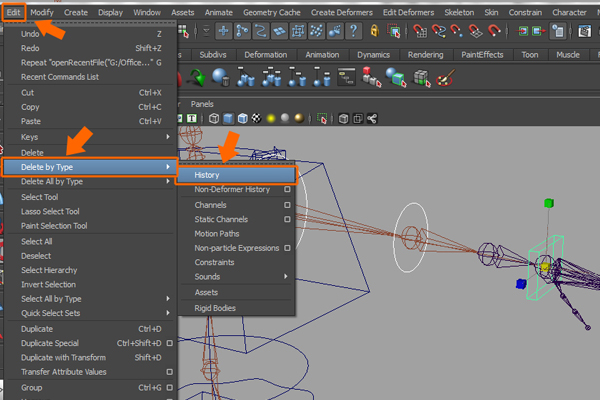The image size is (600, 400).
Task: Toggle the rendering selection mask icon
Action: tap(335, 31)
